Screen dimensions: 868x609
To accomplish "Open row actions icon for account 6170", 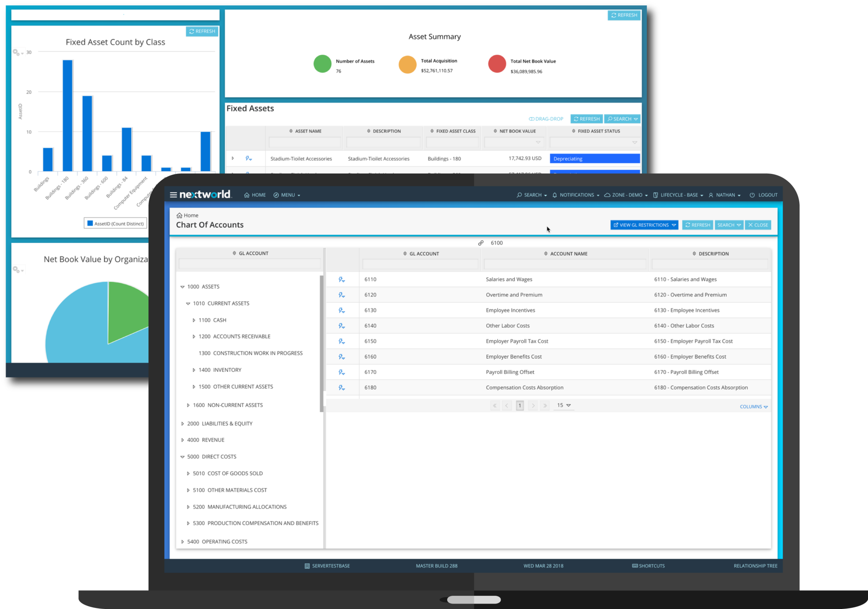I will [x=341, y=372].
